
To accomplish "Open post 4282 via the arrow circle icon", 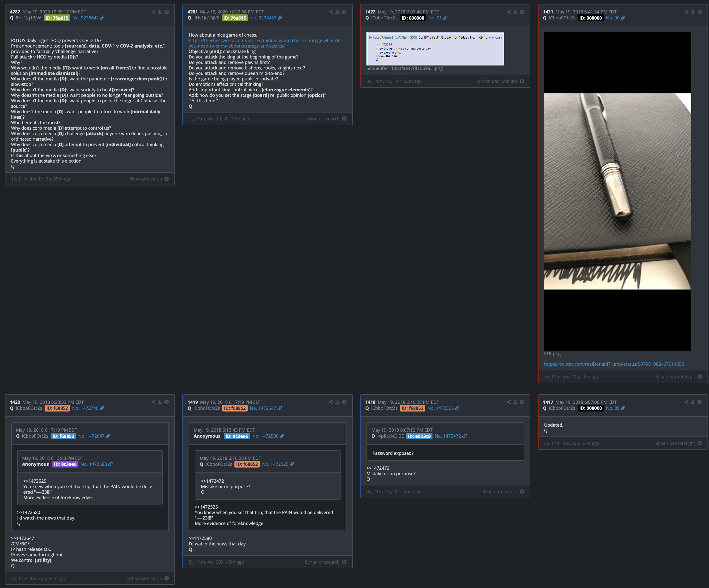I will click(166, 12).
